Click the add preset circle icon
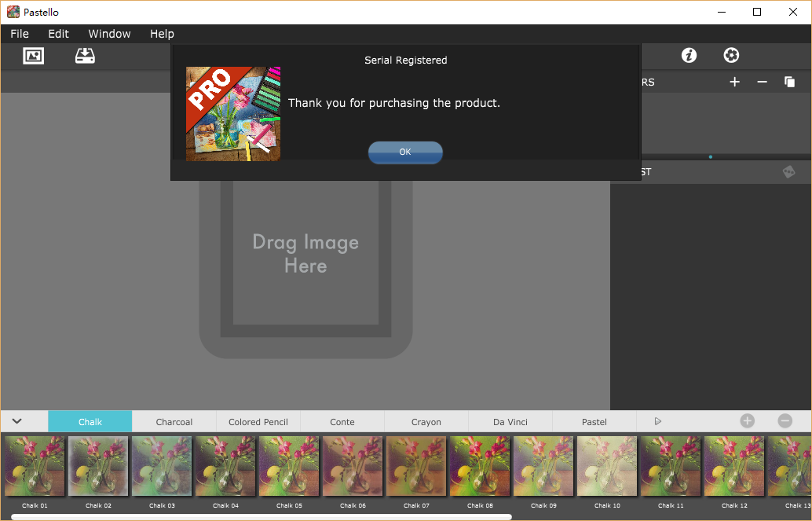This screenshot has width=812, height=521. [x=747, y=421]
